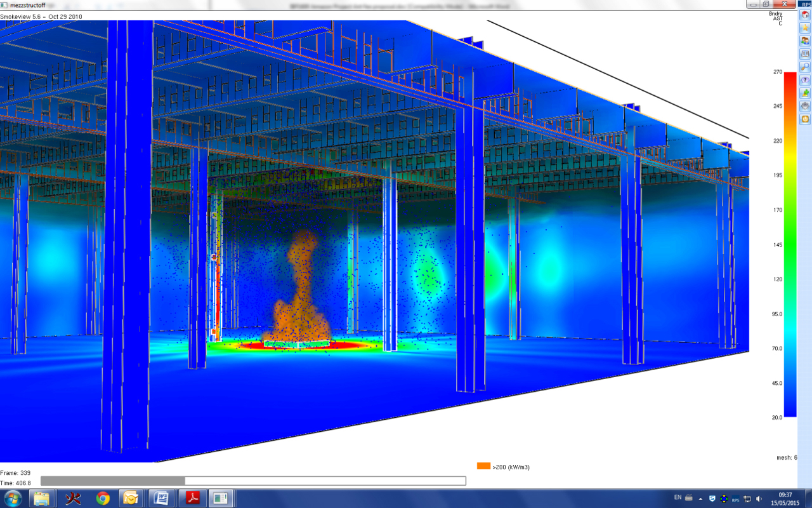
Task: Click the volume speaker icon in tray
Action: point(759,498)
